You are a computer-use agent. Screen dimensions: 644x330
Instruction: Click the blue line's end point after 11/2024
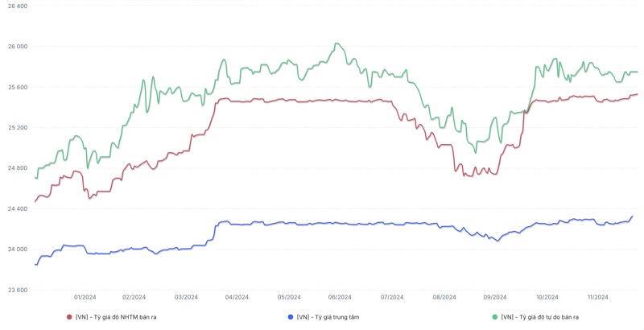(632, 217)
